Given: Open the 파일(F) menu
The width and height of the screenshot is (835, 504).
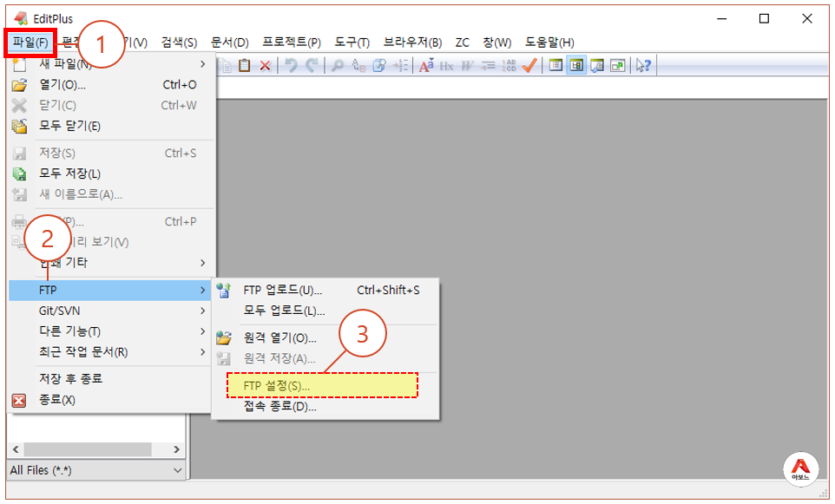Looking at the screenshot, I should click(x=30, y=43).
